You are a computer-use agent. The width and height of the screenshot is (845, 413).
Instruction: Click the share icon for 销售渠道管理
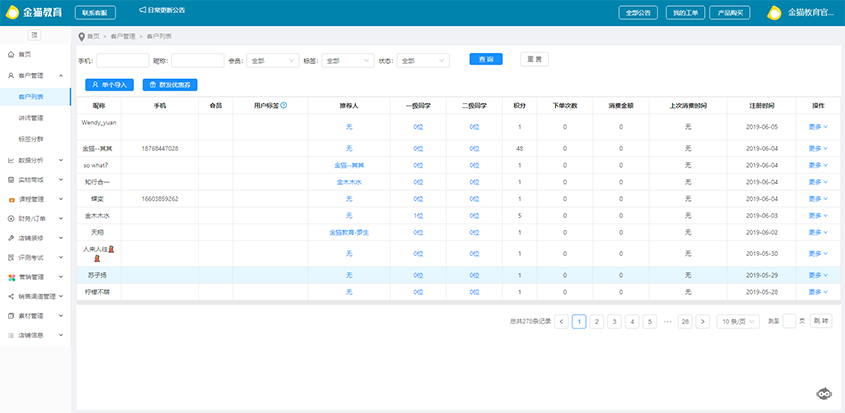[x=11, y=297]
